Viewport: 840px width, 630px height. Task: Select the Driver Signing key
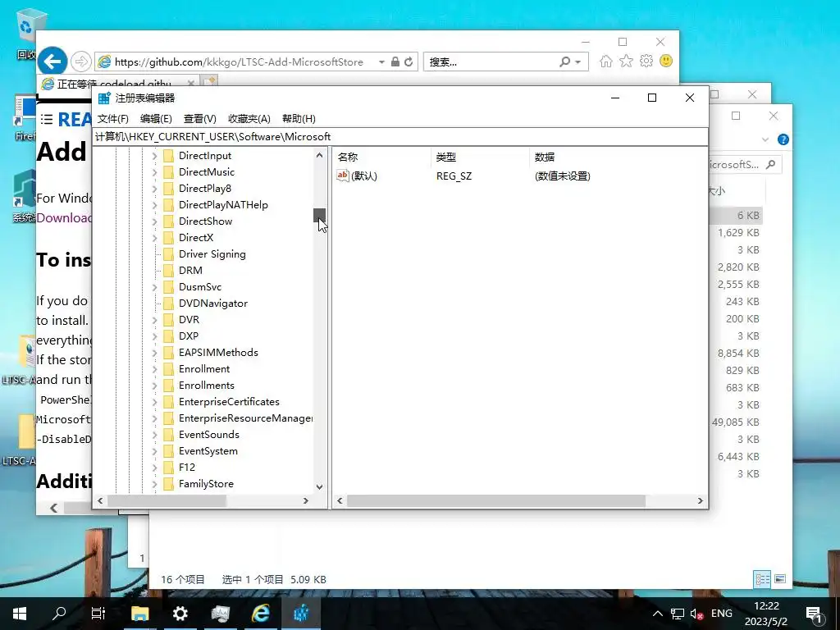click(212, 254)
